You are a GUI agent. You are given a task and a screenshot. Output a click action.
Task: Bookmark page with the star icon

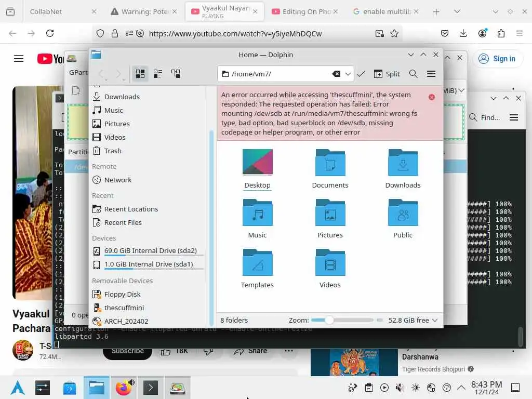pos(394,33)
